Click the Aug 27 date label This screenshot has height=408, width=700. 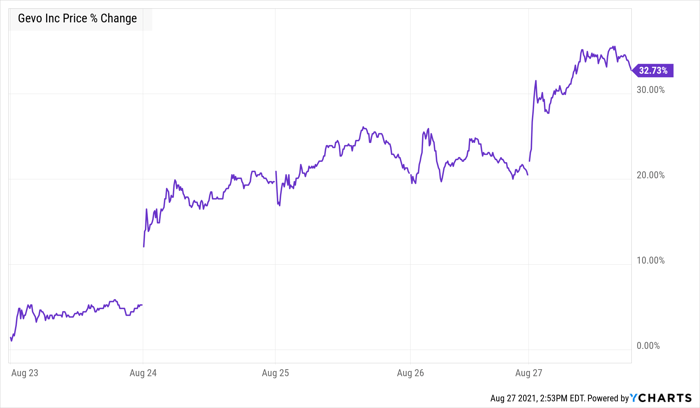tap(528, 372)
